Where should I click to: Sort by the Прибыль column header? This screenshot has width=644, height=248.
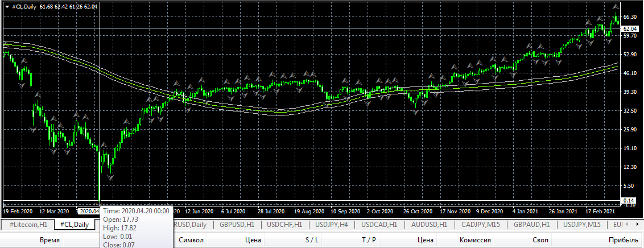coord(623,241)
